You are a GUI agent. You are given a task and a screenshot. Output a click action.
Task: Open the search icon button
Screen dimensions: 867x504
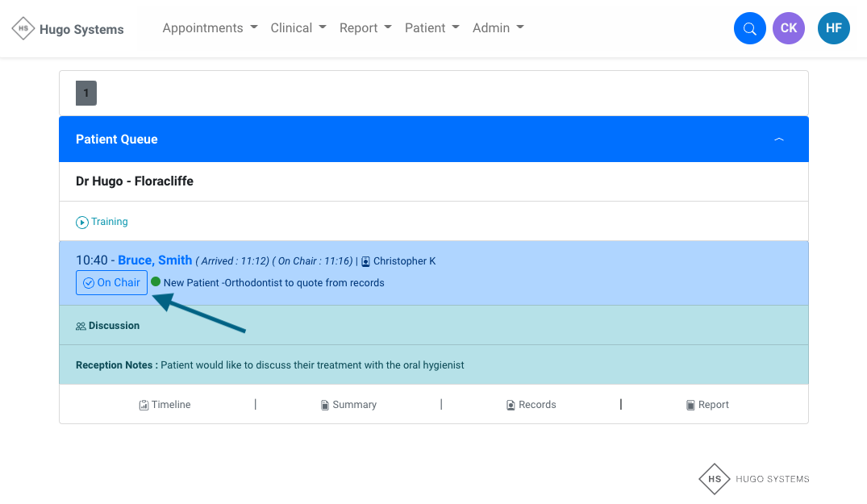coord(749,28)
